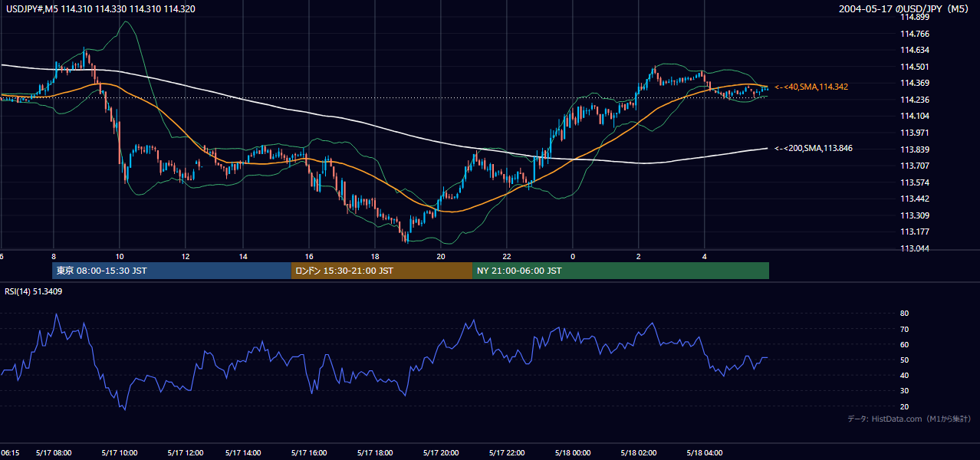Click the 5/17 22:00 time label
980x460 pixels.
507,453
